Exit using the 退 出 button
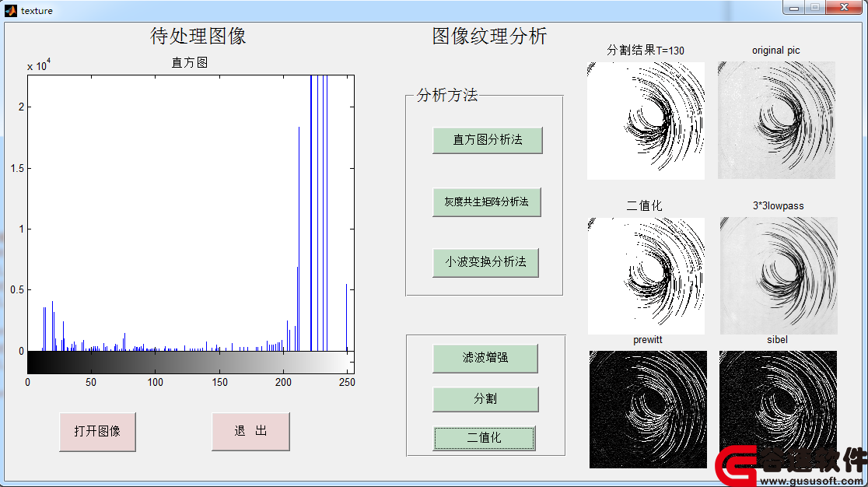868x487 pixels. coord(250,432)
